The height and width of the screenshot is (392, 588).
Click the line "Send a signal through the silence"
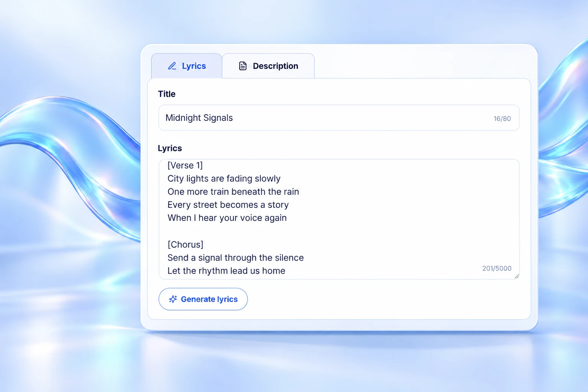(x=235, y=258)
